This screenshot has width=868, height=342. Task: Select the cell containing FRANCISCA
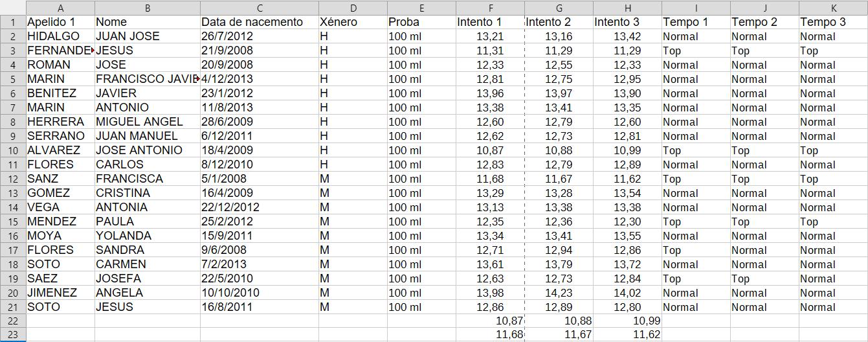pos(148,179)
